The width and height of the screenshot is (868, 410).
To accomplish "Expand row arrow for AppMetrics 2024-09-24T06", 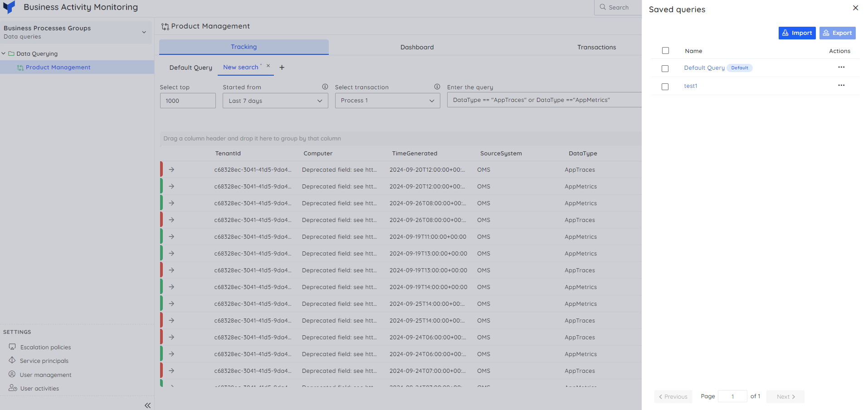I will [x=171, y=354].
